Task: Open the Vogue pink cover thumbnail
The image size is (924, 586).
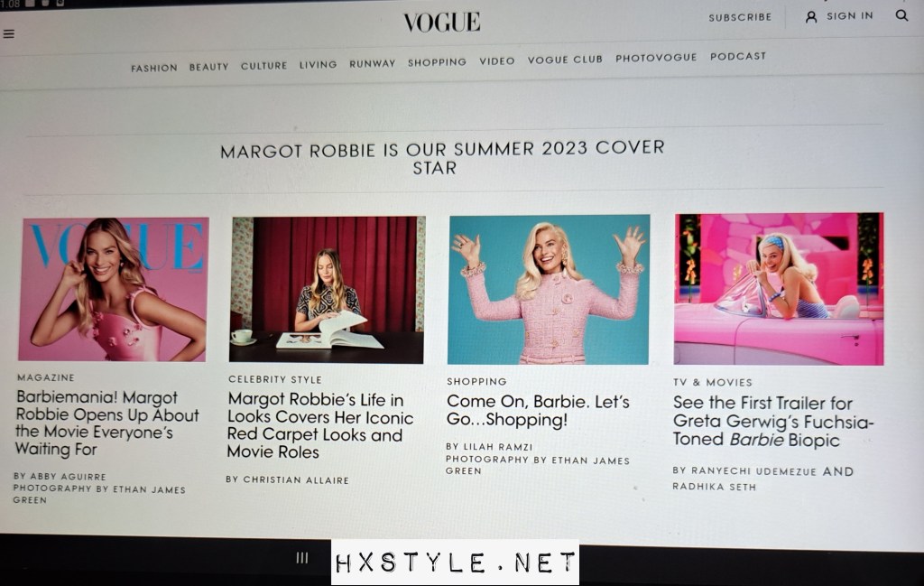Action: pos(113,289)
